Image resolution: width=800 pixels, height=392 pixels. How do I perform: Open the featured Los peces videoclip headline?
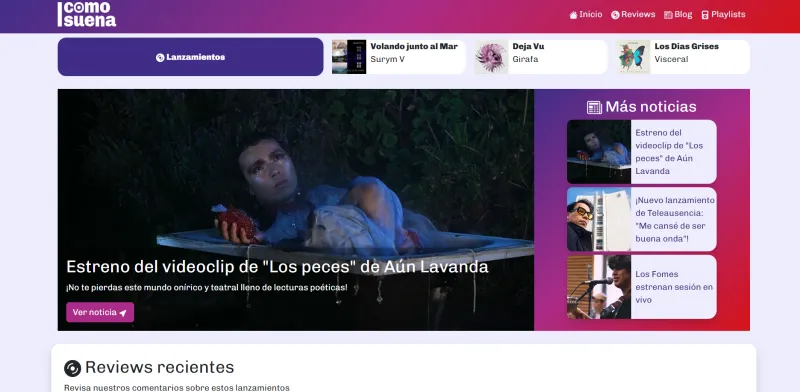[x=277, y=267]
